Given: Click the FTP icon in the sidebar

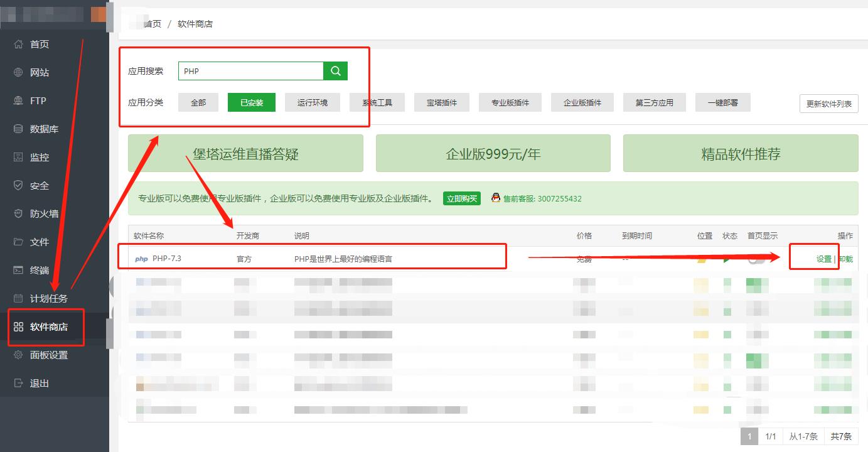Looking at the screenshot, I should (18, 100).
